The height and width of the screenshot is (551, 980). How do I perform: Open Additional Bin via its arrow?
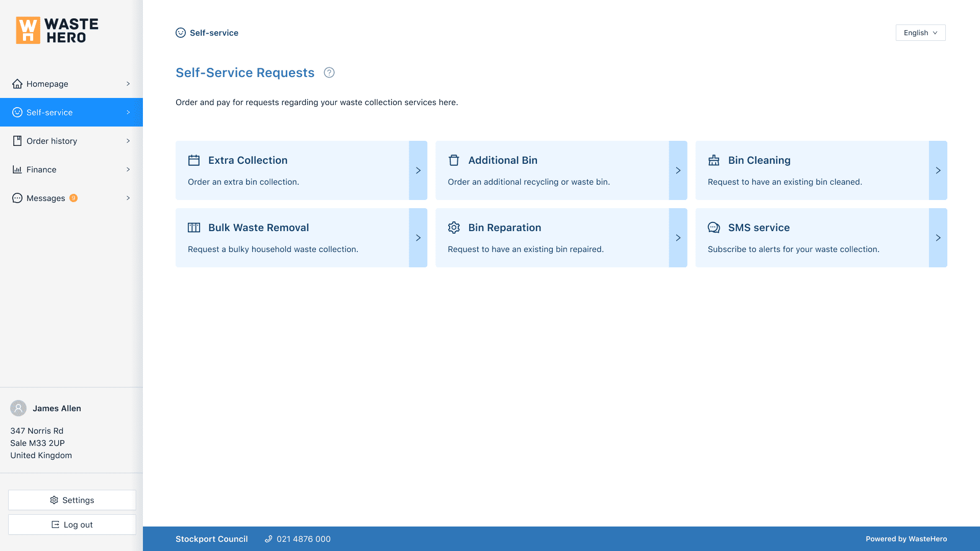[678, 170]
